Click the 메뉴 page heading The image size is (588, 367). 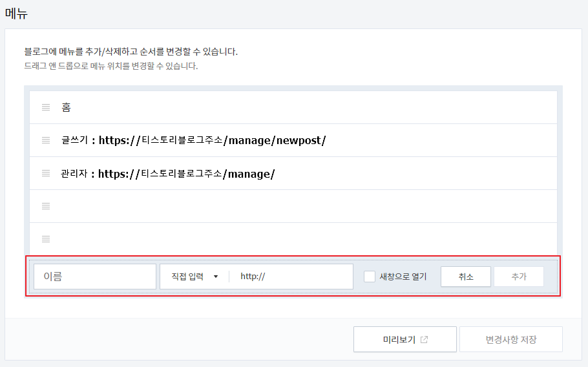tap(16, 14)
